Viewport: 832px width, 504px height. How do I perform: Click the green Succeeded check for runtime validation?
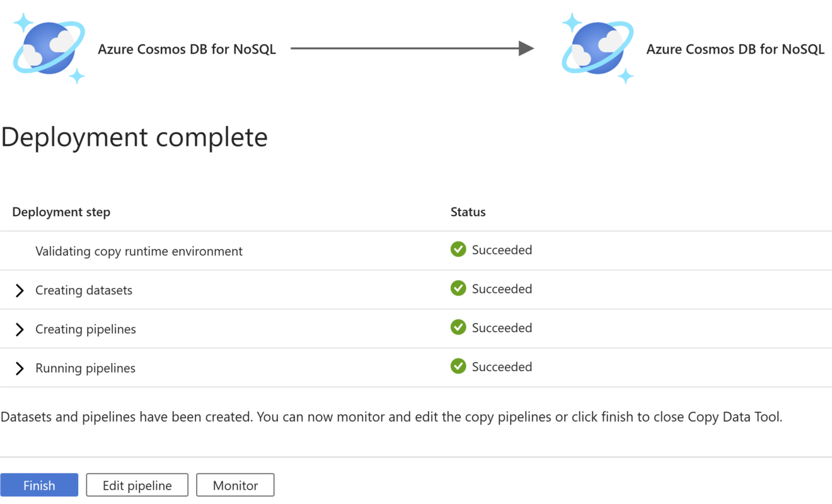pyautogui.click(x=458, y=249)
